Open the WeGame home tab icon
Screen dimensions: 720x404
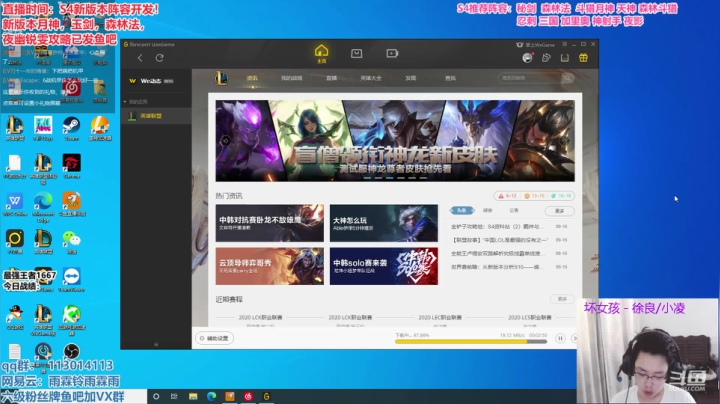[x=321, y=54]
